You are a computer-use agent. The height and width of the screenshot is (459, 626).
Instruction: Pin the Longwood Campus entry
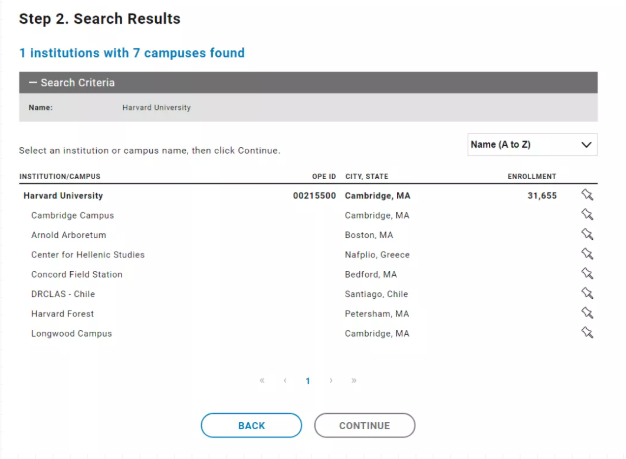(587, 333)
